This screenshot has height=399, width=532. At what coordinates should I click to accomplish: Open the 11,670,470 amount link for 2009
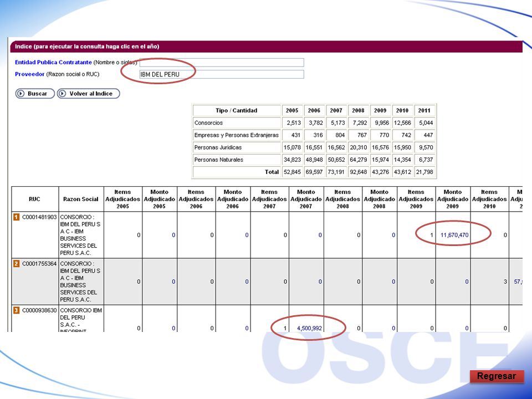coord(454,235)
